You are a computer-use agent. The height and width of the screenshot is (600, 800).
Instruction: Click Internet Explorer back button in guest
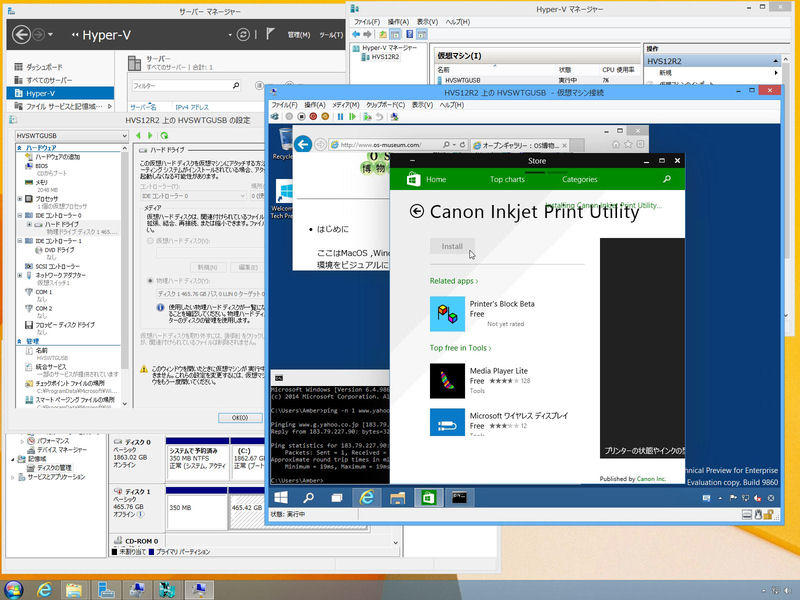pyautogui.click(x=303, y=144)
